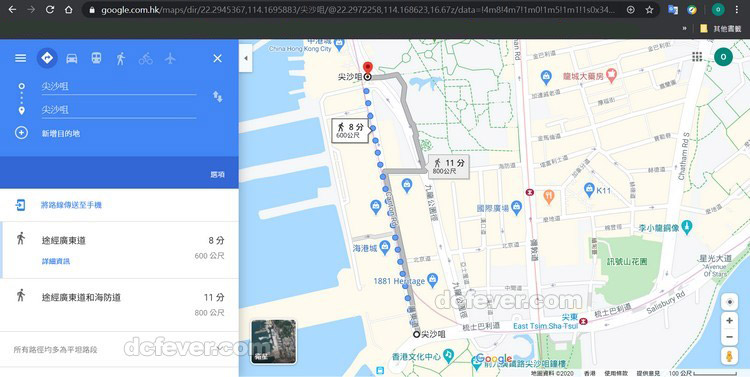The image size is (750, 377).
Task: Swap starting point and destination
Action: [218, 97]
